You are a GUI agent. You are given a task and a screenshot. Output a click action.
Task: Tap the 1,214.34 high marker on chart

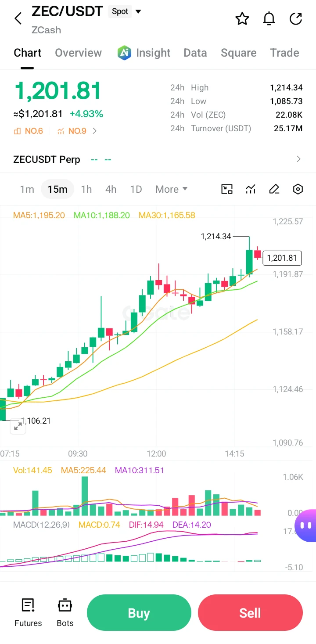click(x=216, y=237)
